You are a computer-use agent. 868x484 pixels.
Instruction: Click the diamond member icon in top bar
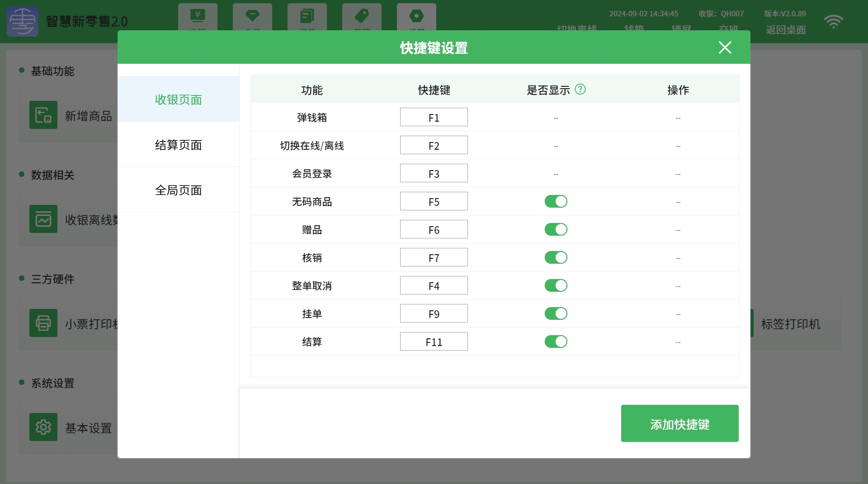pyautogui.click(x=252, y=16)
